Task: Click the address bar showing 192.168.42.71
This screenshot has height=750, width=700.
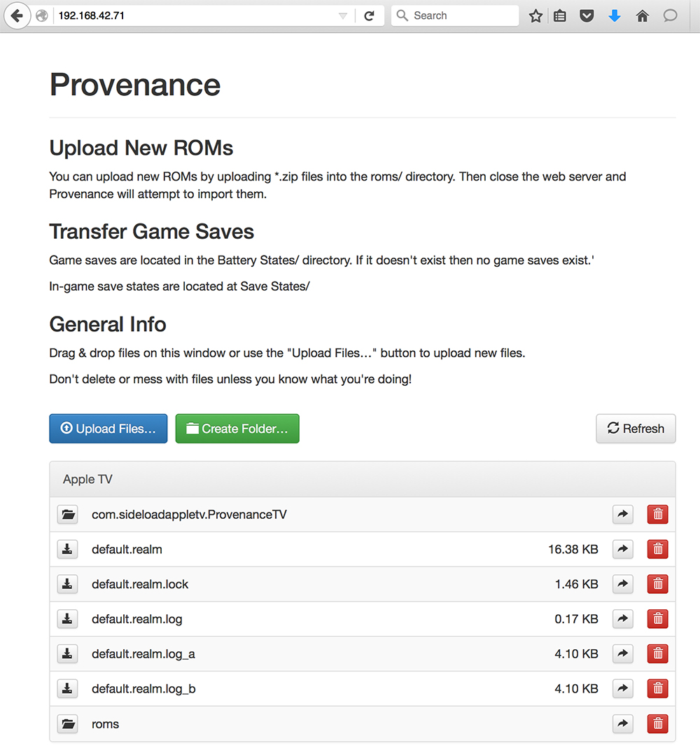Action: pos(189,15)
